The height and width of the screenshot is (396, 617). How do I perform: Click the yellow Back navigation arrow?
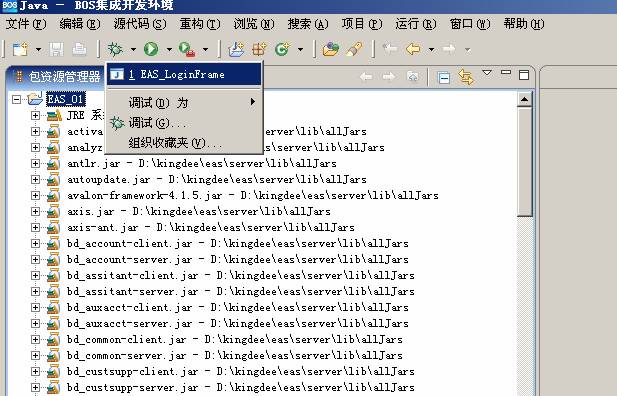point(413,49)
